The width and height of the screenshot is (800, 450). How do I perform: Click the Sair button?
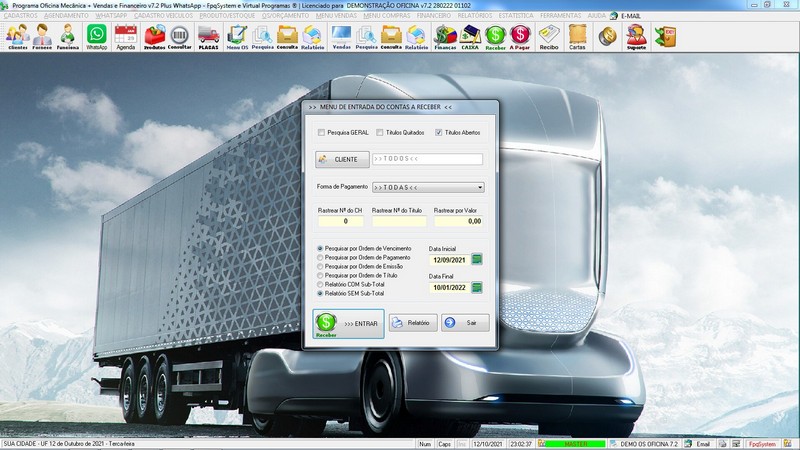(465, 322)
